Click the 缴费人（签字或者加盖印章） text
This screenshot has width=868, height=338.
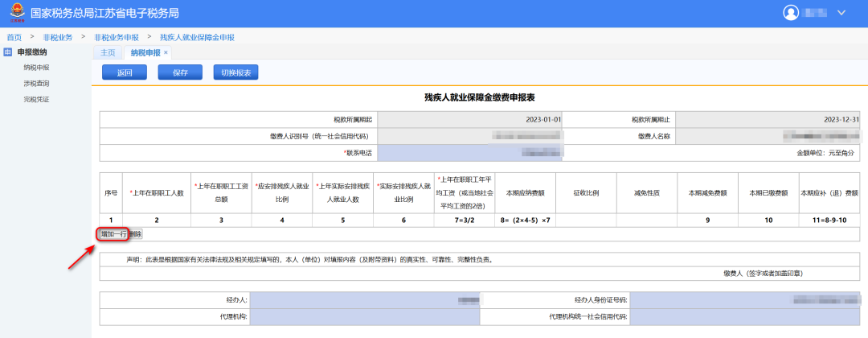coord(764,274)
